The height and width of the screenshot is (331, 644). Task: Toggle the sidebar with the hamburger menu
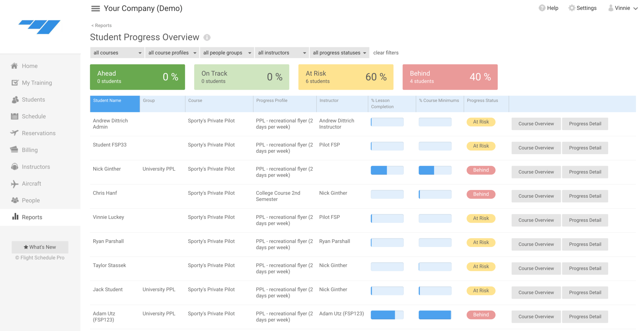(95, 8)
